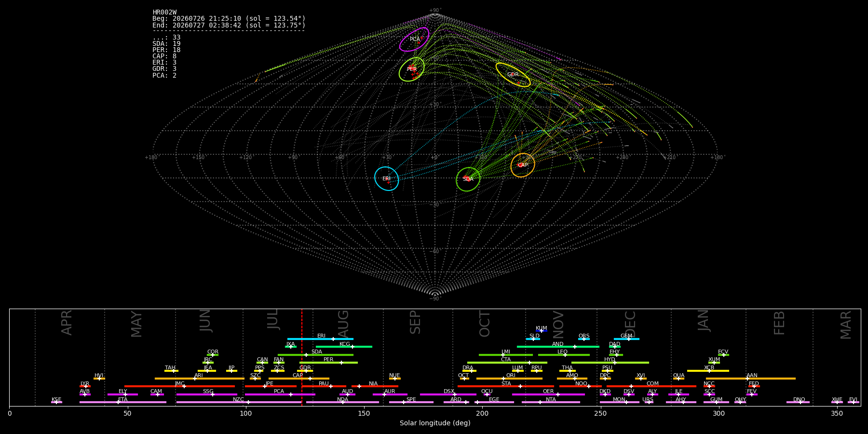Viewport: 868px width, 434px height.
Task: Click the red dashed current solar longitude line
Action: 302,357
